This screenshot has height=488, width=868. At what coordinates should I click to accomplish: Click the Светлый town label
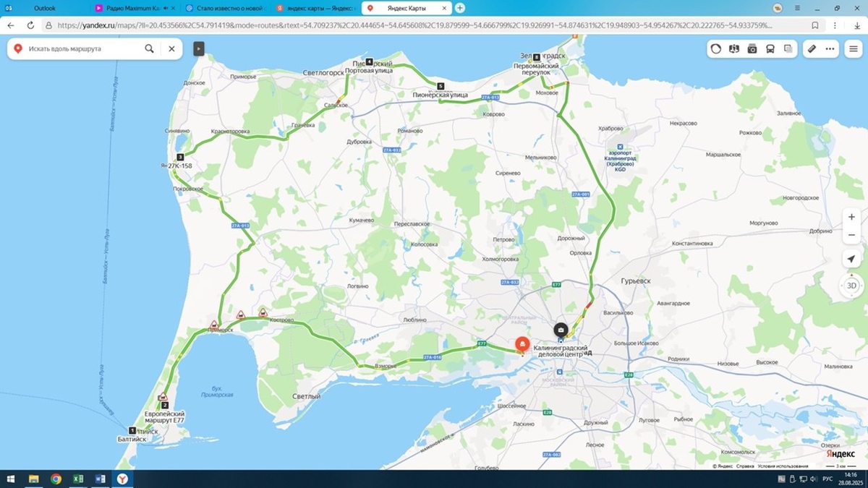pyautogui.click(x=306, y=396)
